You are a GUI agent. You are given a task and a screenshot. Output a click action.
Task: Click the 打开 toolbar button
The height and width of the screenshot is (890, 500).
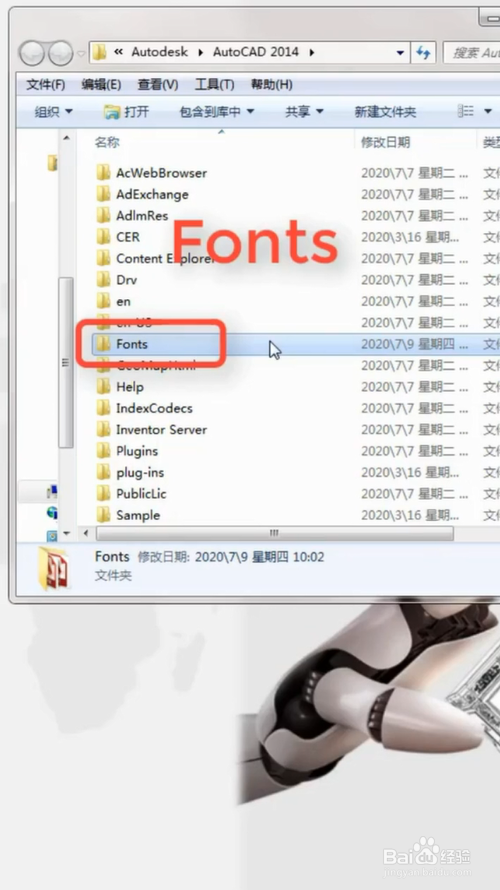point(127,112)
